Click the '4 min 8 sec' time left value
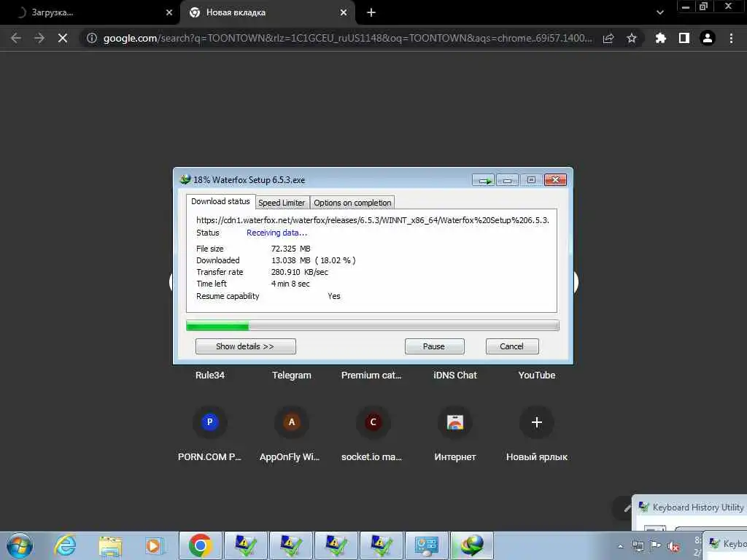The width and height of the screenshot is (747, 560). pos(290,284)
